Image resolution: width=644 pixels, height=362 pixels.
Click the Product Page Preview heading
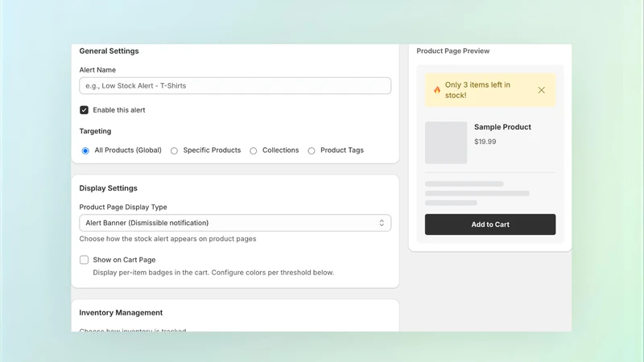(452, 51)
